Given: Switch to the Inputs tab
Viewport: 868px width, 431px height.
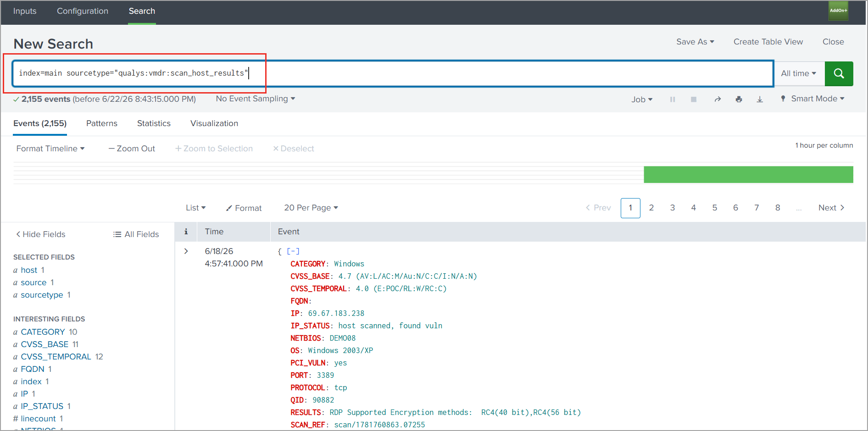Looking at the screenshot, I should click(25, 11).
